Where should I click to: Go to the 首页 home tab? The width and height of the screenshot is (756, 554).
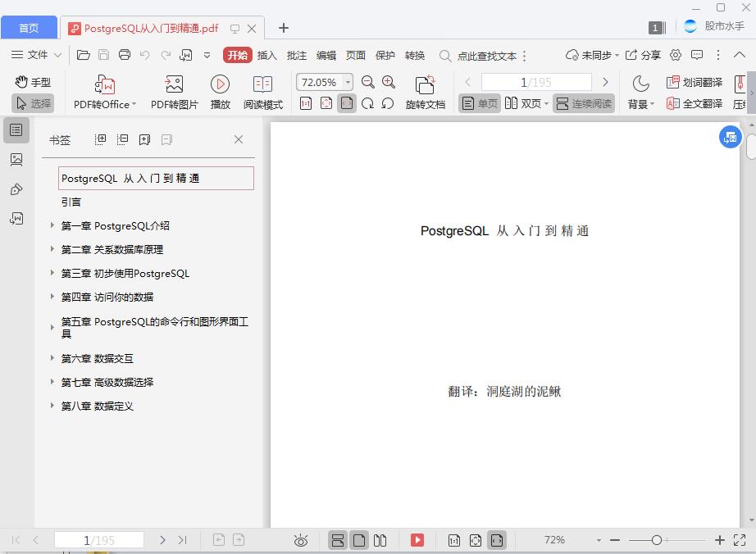click(x=29, y=27)
